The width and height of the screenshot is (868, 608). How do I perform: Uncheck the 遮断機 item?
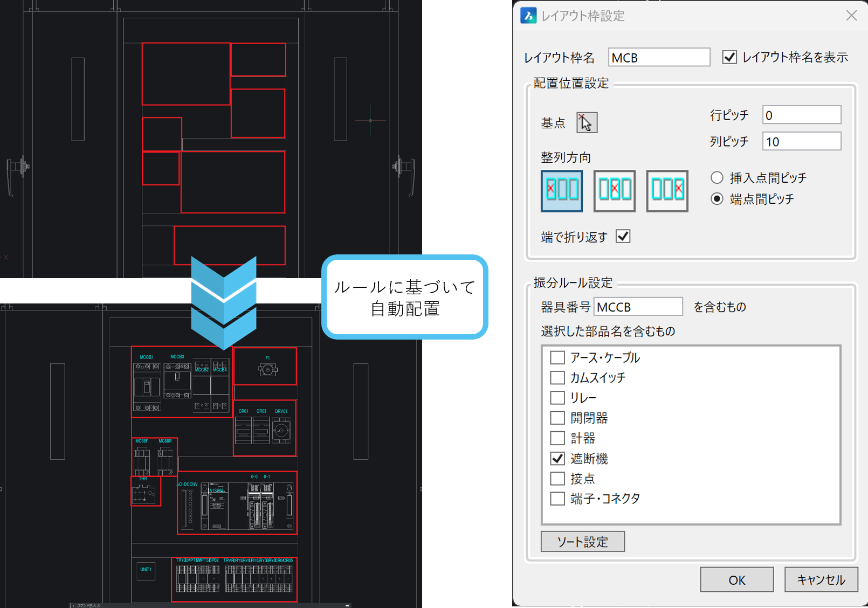[557, 459]
